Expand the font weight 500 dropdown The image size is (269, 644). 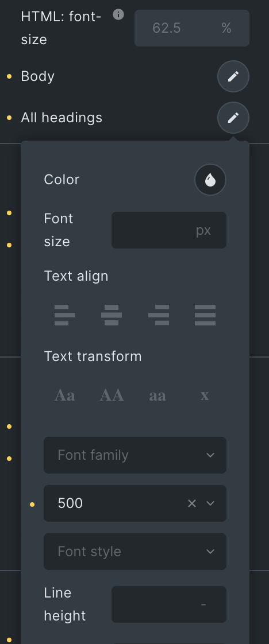click(210, 503)
